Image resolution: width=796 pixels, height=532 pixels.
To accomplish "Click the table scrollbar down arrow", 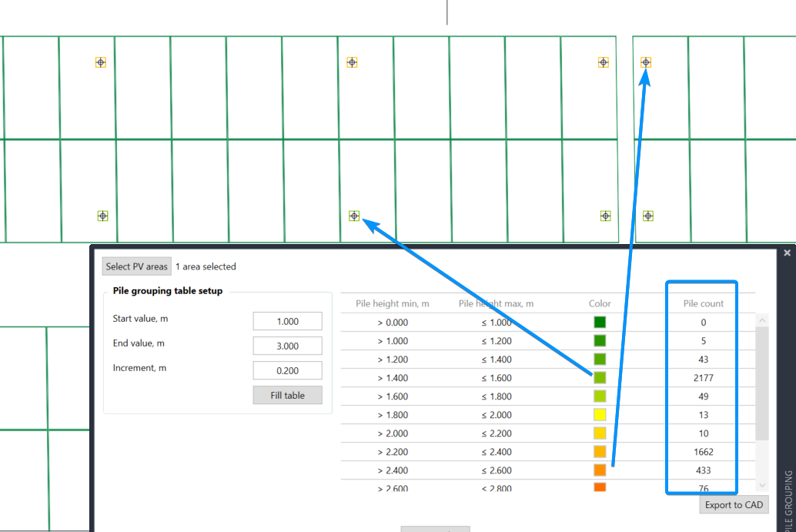I will coord(762,485).
